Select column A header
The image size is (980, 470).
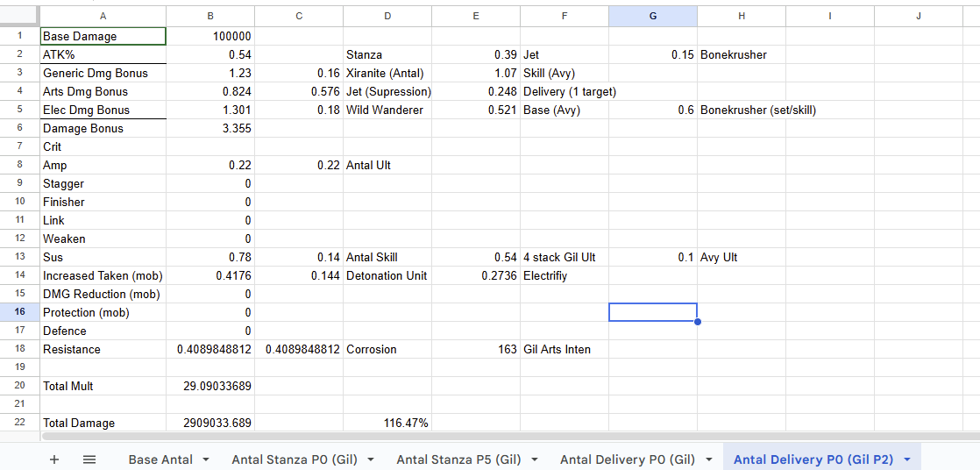pos(103,17)
